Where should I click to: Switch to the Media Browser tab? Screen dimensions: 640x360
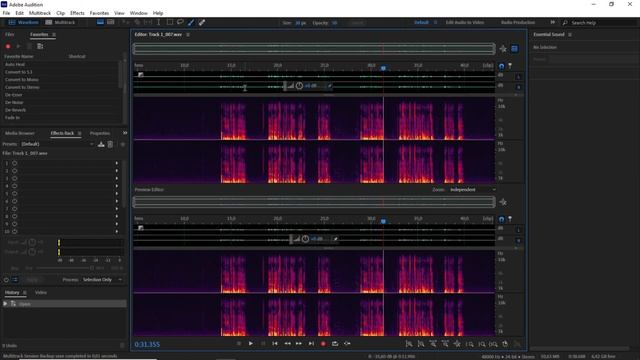(x=20, y=133)
